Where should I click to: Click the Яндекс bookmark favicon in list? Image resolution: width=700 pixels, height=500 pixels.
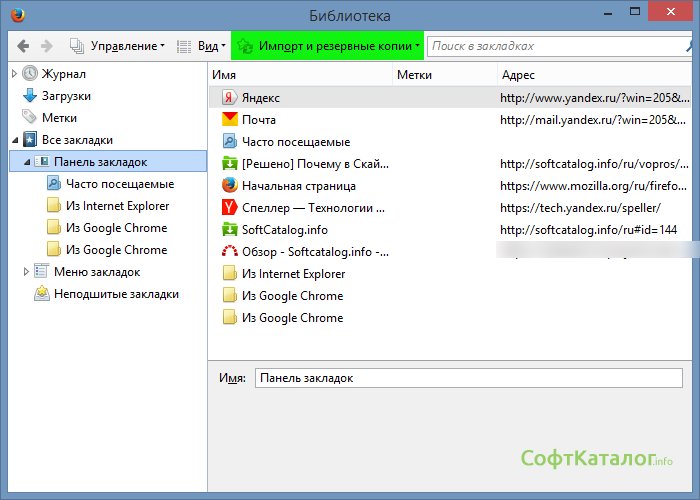coord(228,98)
